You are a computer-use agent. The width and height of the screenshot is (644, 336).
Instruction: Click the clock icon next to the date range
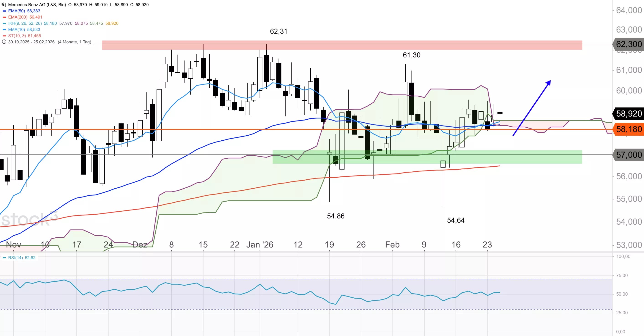[x=4, y=42]
